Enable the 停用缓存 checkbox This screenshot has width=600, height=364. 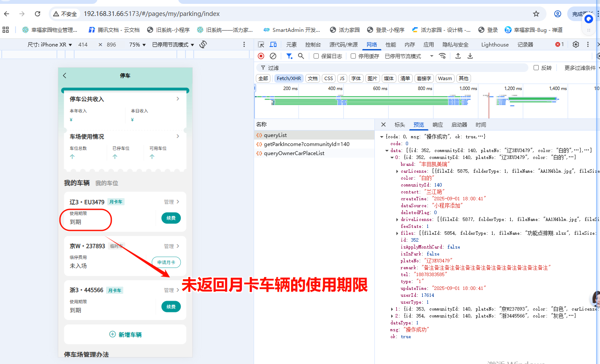[x=353, y=56]
